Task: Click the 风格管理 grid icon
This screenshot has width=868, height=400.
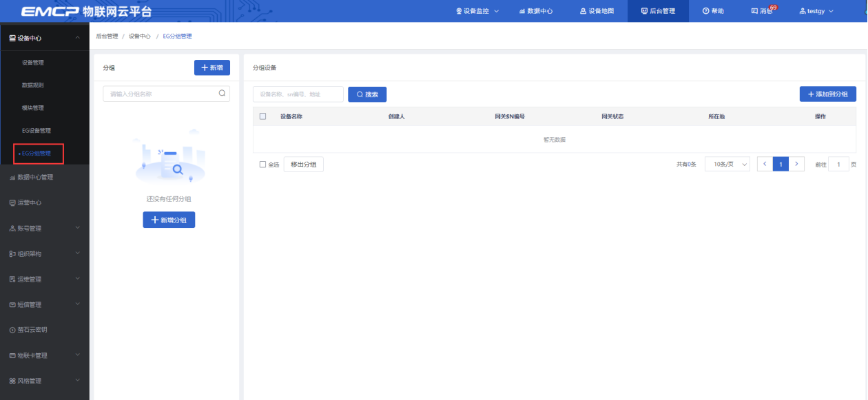Action: click(x=12, y=381)
